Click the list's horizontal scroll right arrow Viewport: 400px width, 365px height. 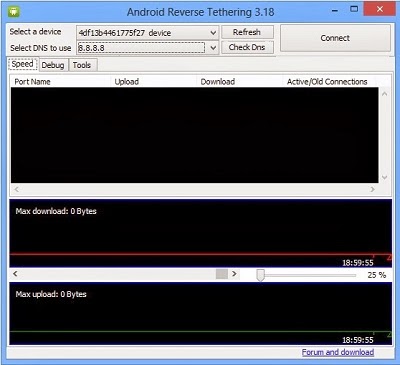coord(372,189)
